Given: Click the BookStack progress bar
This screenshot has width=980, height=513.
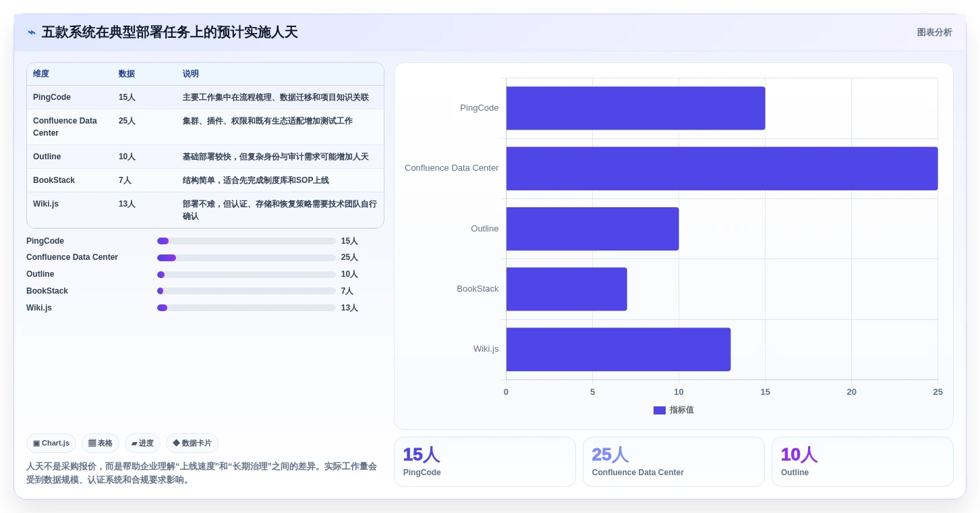Looking at the screenshot, I should pos(246,291).
